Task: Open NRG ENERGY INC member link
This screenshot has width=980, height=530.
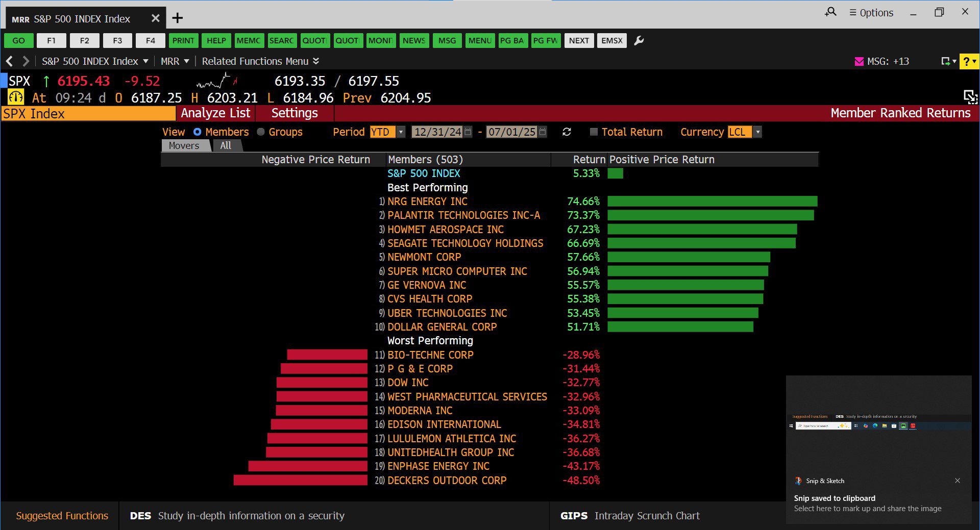Action: coord(427,201)
